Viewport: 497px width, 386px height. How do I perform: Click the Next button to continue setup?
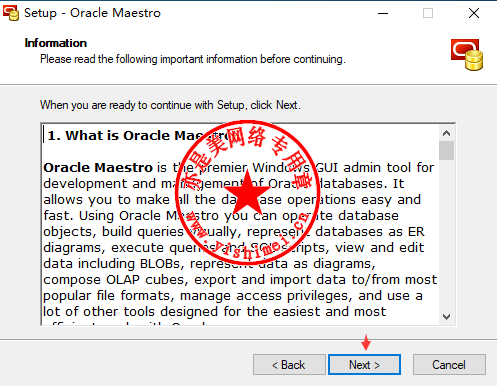[x=364, y=365]
